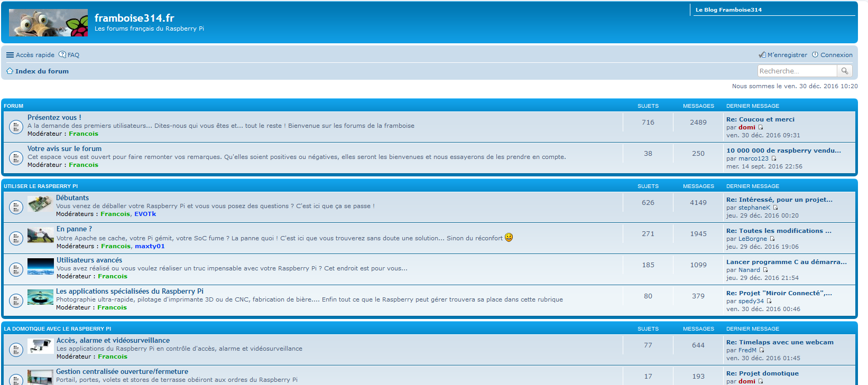Open LA DOMOTIQUE AVEC LE RASPBERRY PI category
868x385 pixels.
click(58, 328)
